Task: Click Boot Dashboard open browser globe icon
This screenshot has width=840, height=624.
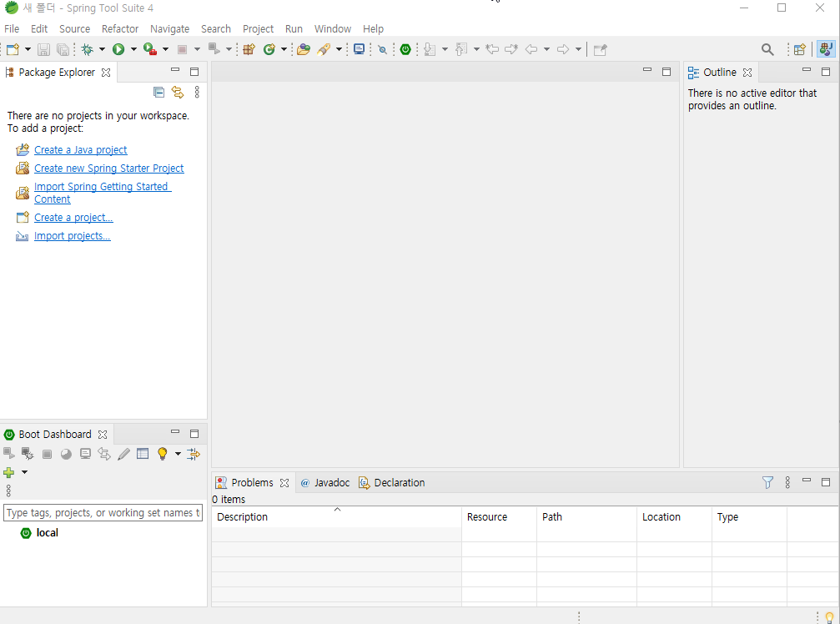Action: [x=66, y=454]
